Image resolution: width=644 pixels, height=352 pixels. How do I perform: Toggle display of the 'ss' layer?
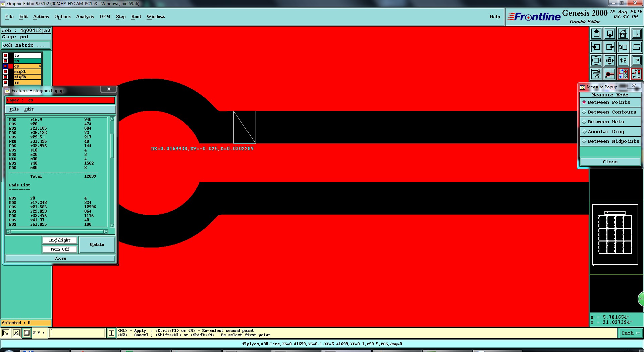(5, 82)
